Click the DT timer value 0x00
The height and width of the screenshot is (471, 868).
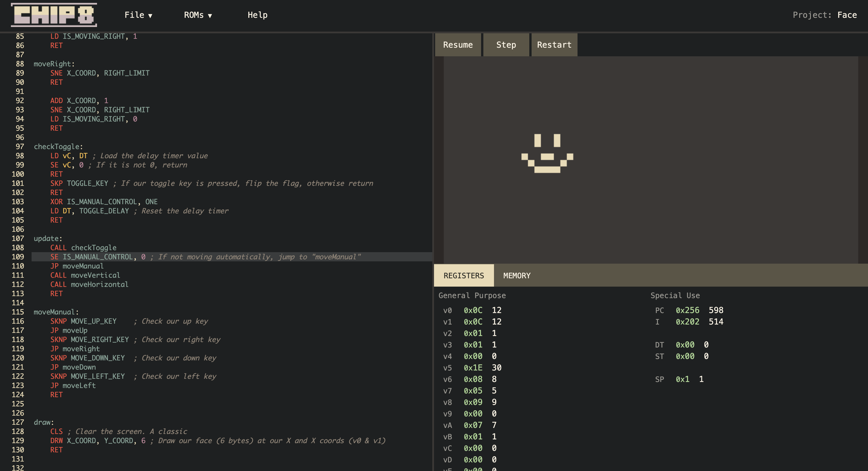(x=685, y=345)
